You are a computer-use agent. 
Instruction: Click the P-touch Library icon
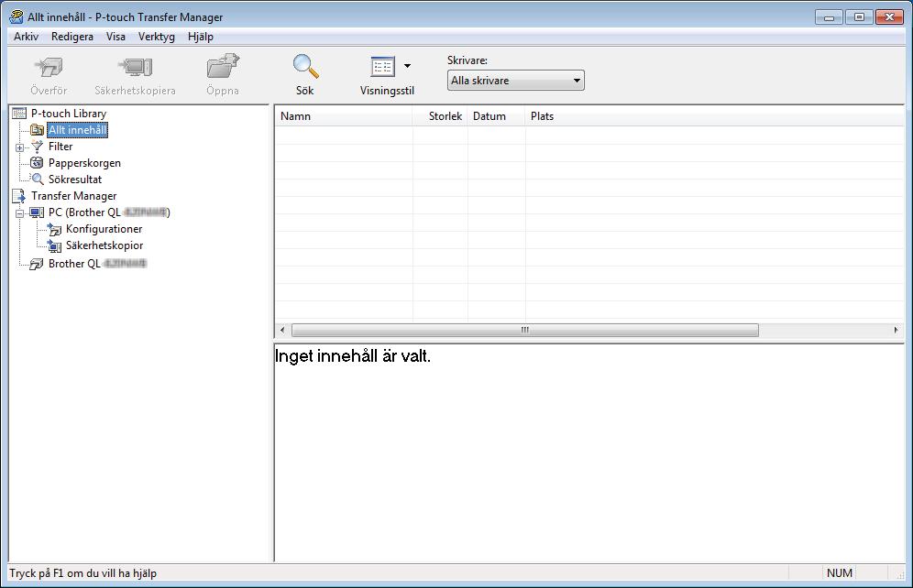point(19,114)
